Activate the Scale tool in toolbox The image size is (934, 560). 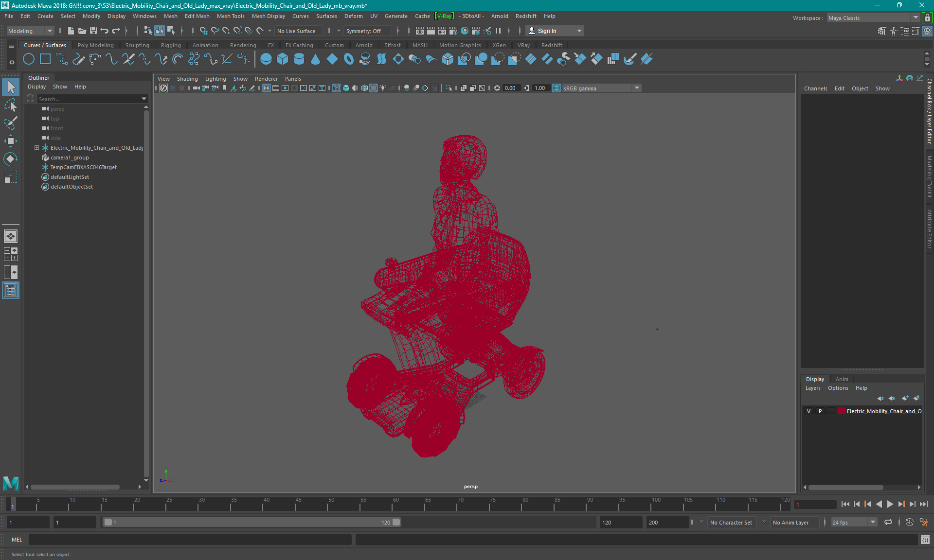coord(11,177)
